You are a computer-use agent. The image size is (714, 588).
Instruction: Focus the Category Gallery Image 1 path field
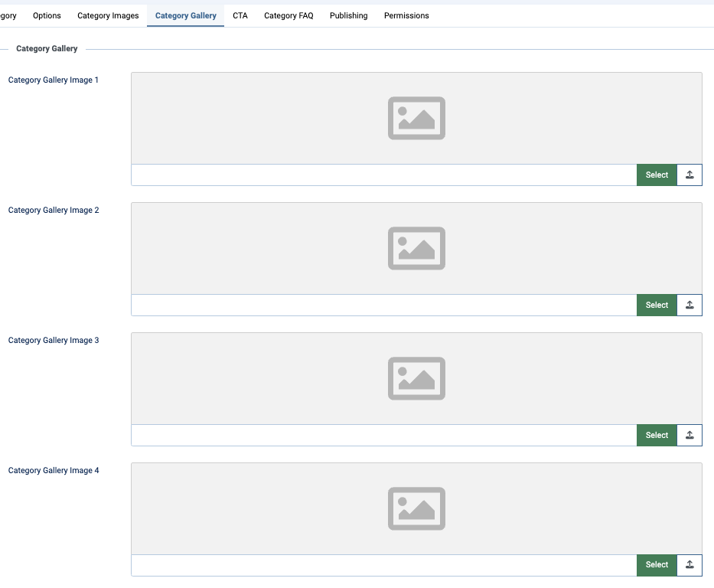pos(383,175)
